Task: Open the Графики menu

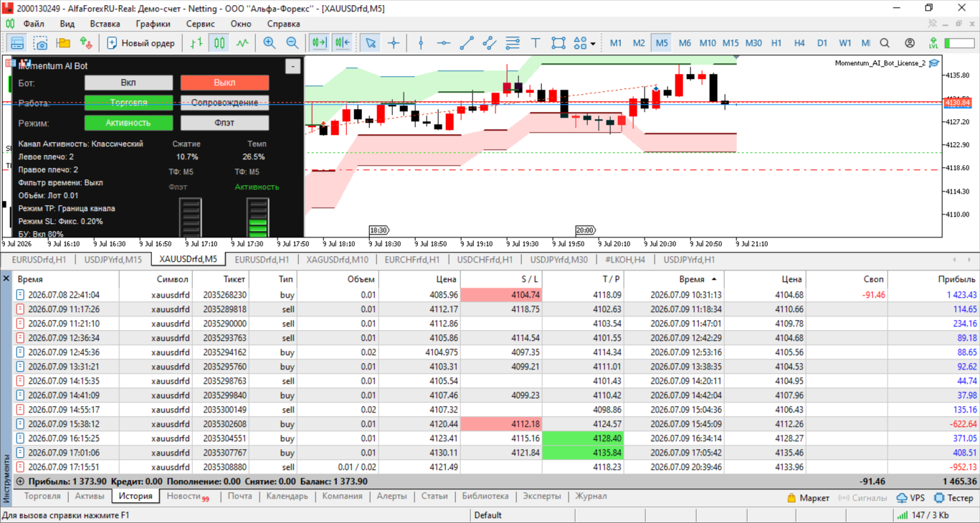Action: (153, 24)
